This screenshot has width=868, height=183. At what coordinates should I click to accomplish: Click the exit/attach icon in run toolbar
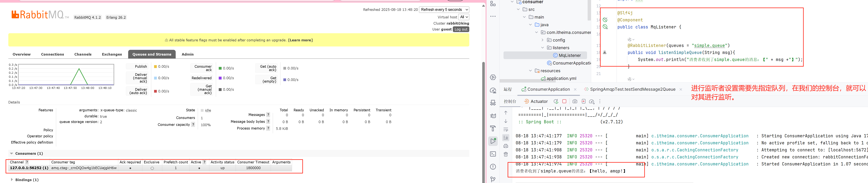tap(583, 101)
